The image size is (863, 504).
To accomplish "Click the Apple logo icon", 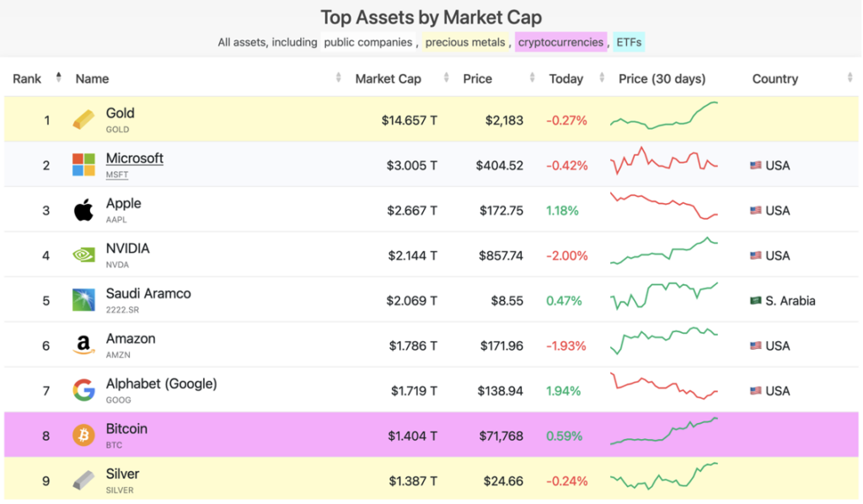I will 84,210.
